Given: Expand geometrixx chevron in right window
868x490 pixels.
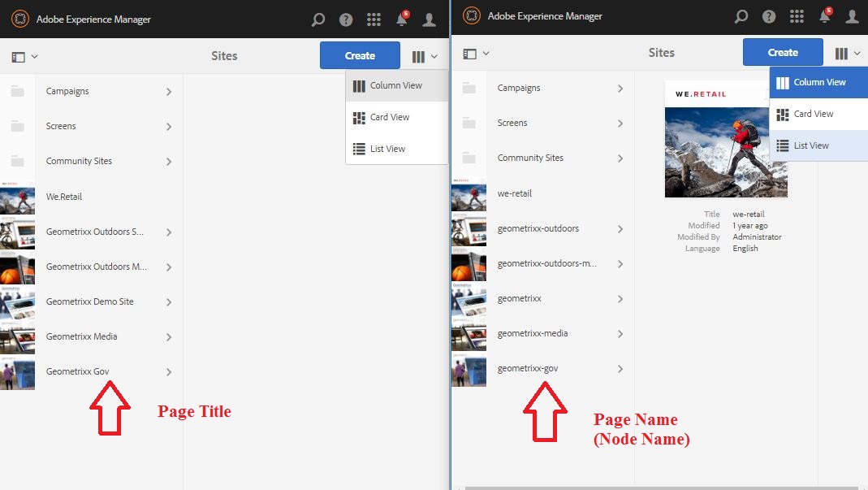Looking at the screenshot, I should 620,298.
